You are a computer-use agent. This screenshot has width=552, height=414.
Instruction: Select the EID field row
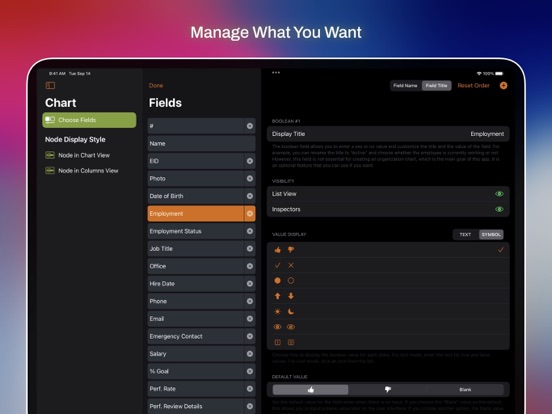[x=195, y=161]
